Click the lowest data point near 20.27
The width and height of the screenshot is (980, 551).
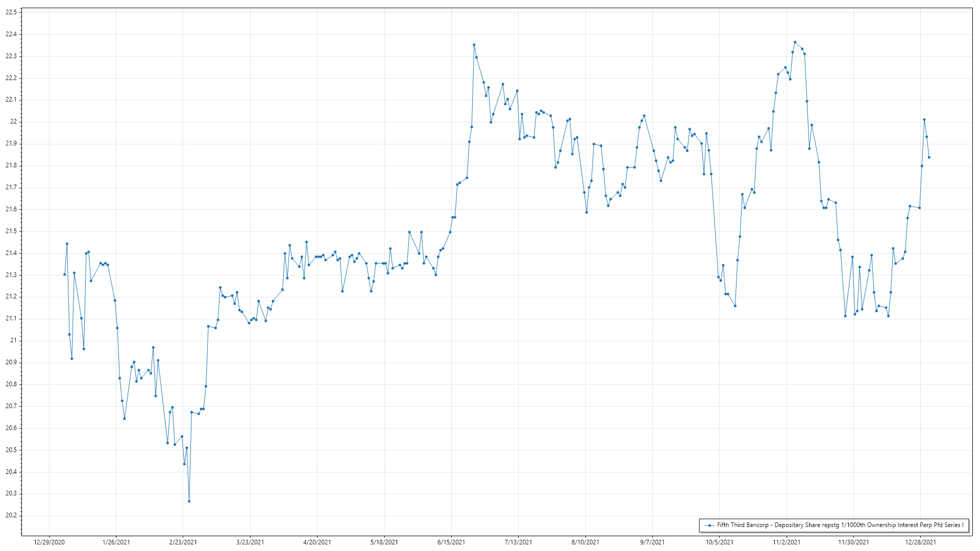(x=189, y=502)
